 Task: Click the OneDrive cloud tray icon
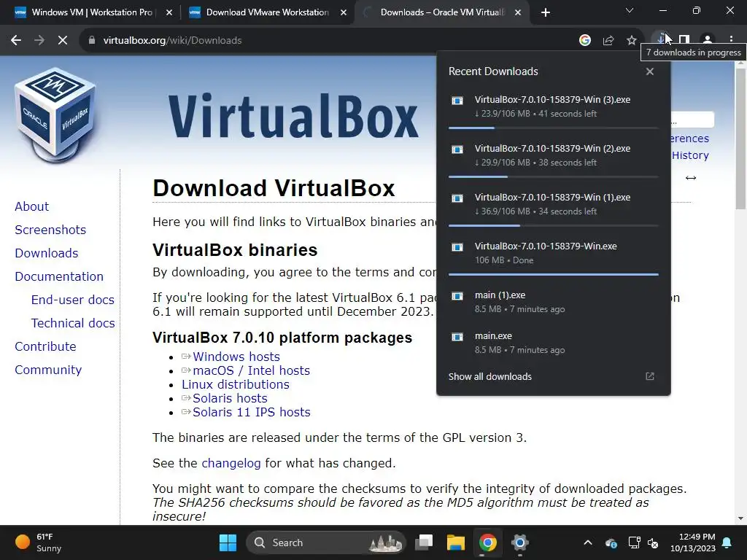click(611, 542)
